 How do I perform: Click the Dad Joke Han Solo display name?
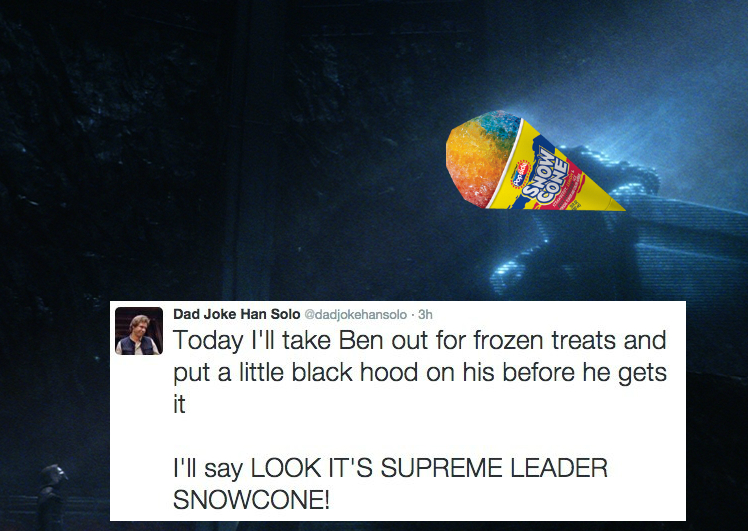(x=236, y=314)
